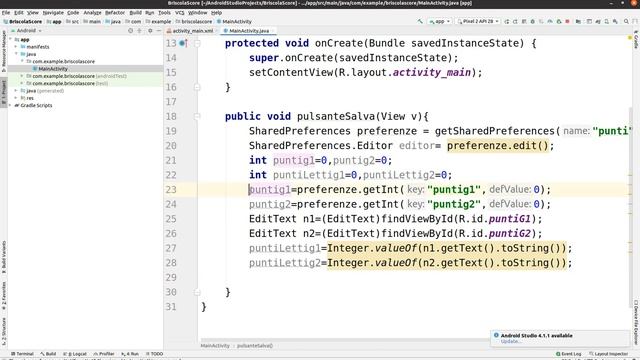Open the Window menu
This screenshot has height=360, width=640.
tap(198, 13)
